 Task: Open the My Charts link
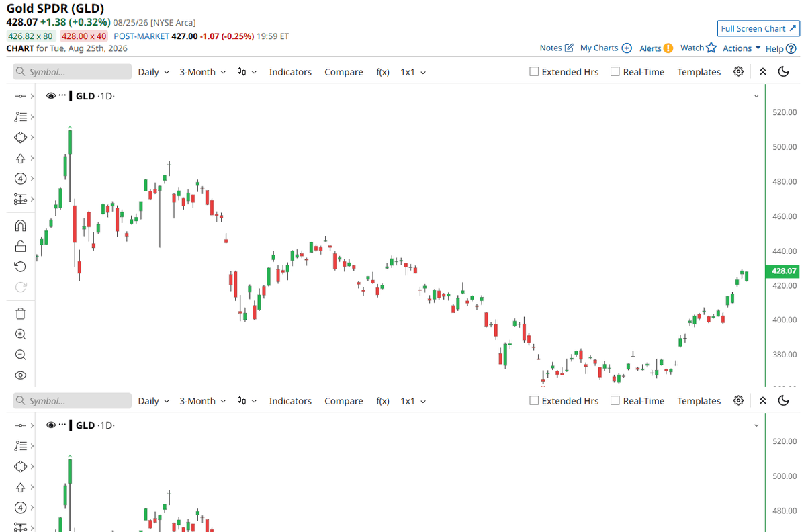tap(606, 48)
